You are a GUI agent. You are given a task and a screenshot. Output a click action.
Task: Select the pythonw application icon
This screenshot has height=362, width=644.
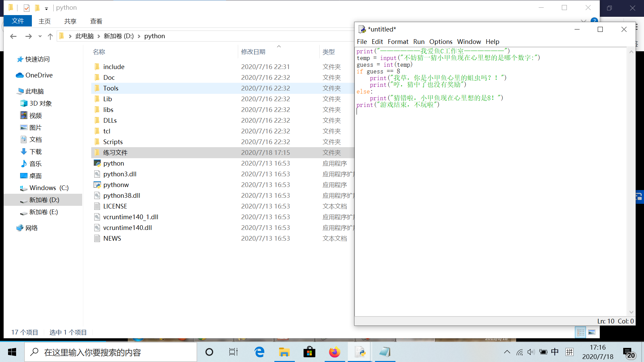97,185
